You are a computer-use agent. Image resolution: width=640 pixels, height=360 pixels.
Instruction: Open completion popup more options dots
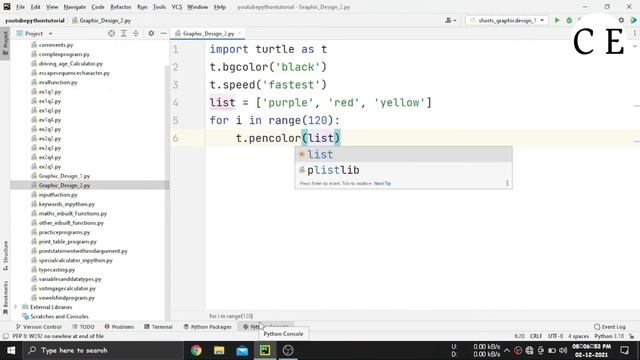[507, 183]
